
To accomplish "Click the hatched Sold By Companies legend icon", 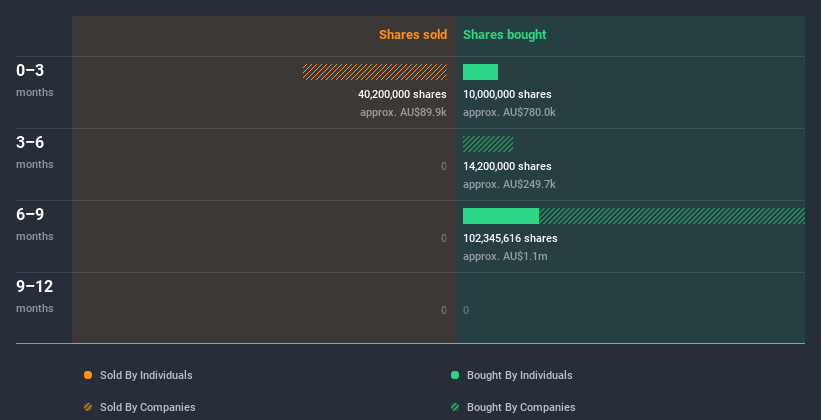I will [x=88, y=407].
